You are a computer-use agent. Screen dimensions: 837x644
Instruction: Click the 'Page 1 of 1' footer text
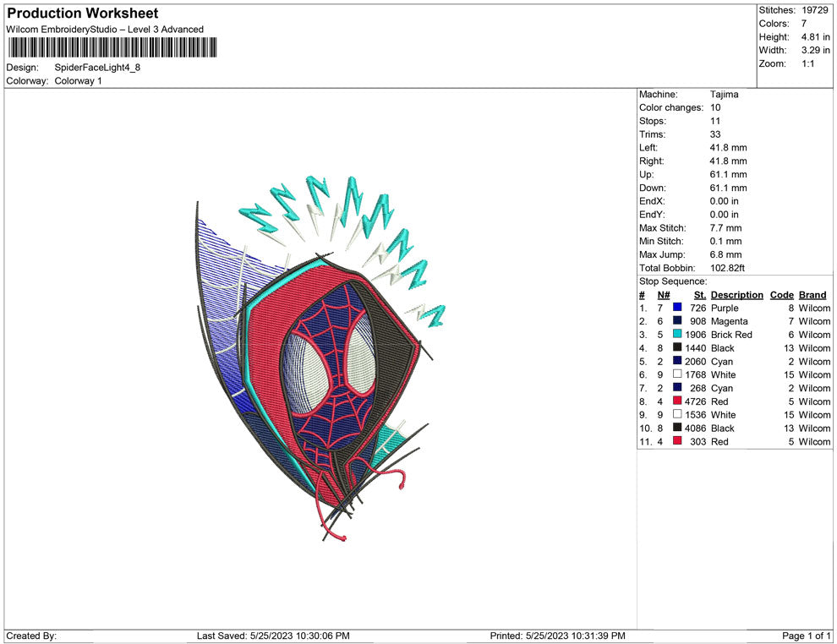click(x=806, y=636)
